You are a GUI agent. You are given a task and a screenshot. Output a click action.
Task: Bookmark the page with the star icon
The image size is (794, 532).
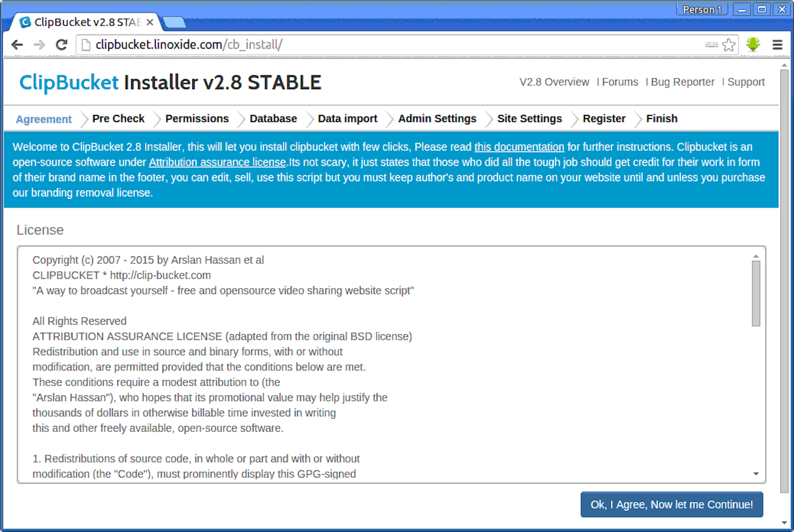[x=728, y=45]
